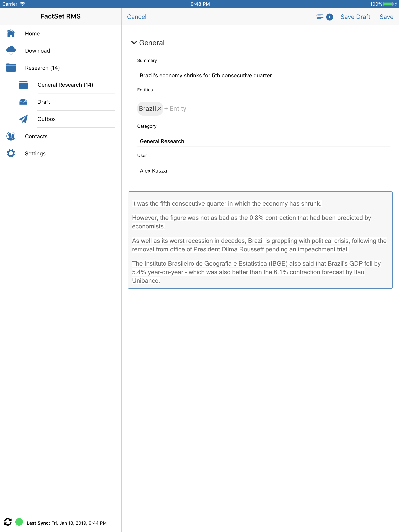The image size is (399, 532).
Task: Tap Save Draft
Action: [355, 17]
